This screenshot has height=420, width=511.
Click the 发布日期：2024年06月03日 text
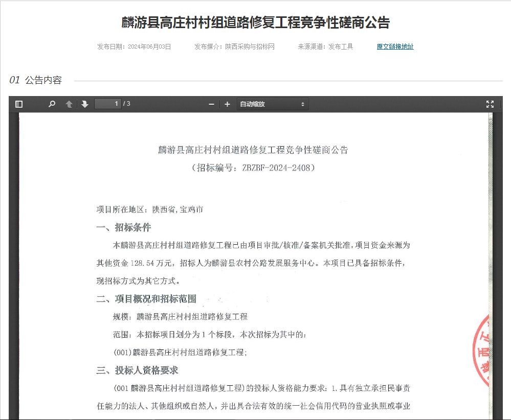134,46
